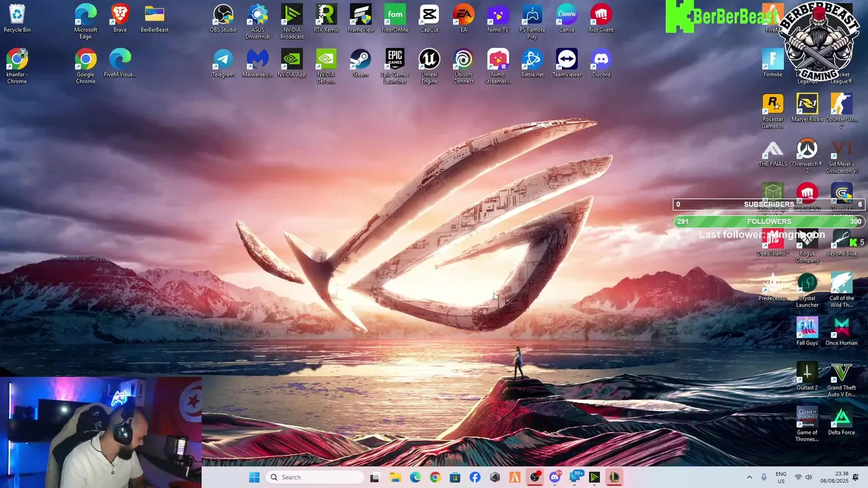Launch Malwarebytes shortcut
868x488 pixels.
tap(258, 63)
